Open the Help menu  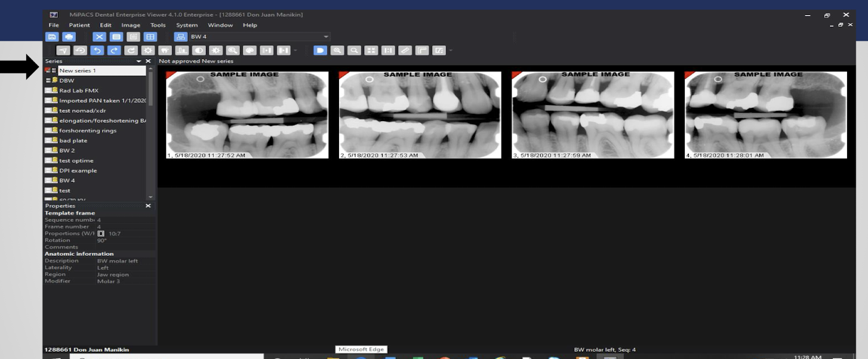(x=250, y=25)
